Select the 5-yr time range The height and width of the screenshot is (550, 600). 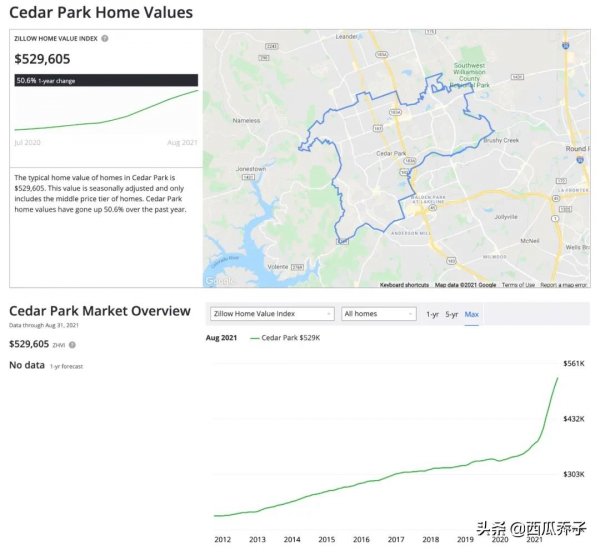pyautogui.click(x=452, y=314)
